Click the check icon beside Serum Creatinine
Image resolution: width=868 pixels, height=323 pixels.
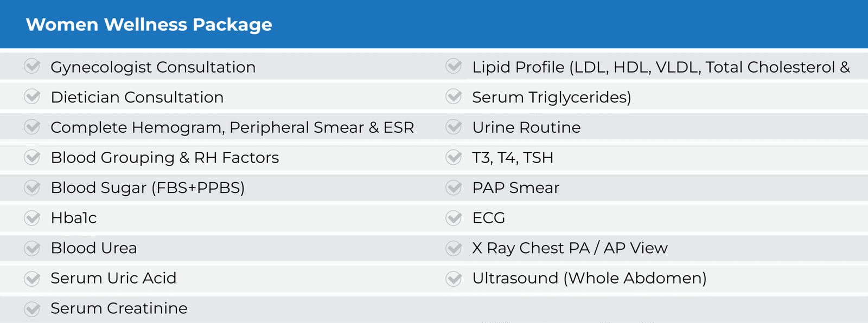click(32, 309)
